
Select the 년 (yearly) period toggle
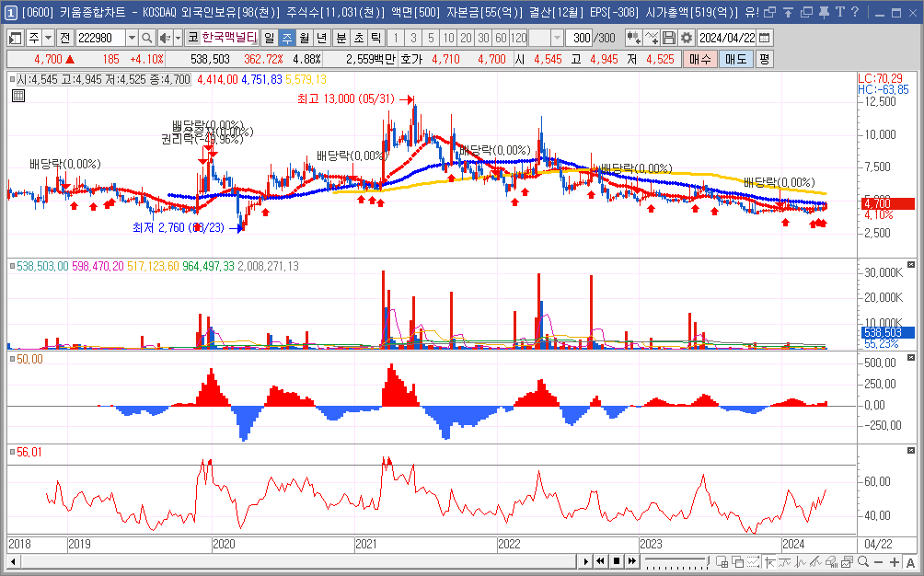[321, 39]
